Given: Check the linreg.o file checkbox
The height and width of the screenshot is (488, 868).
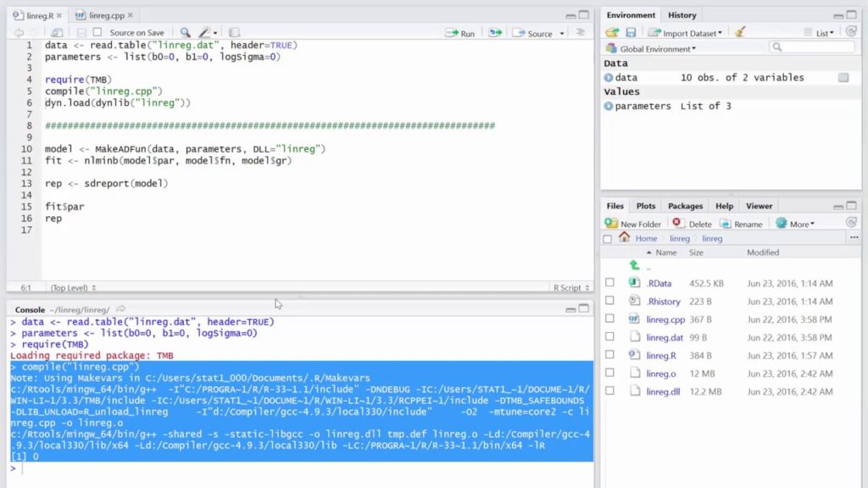Looking at the screenshot, I should tap(609, 373).
